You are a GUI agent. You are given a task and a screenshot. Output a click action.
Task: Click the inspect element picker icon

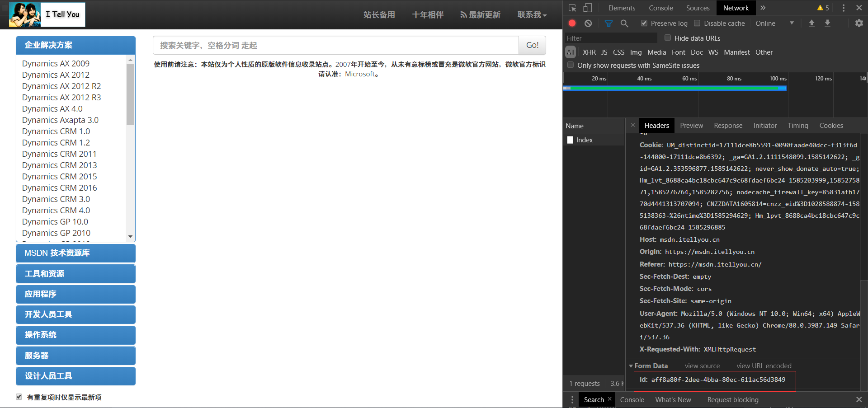tap(572, 8)
